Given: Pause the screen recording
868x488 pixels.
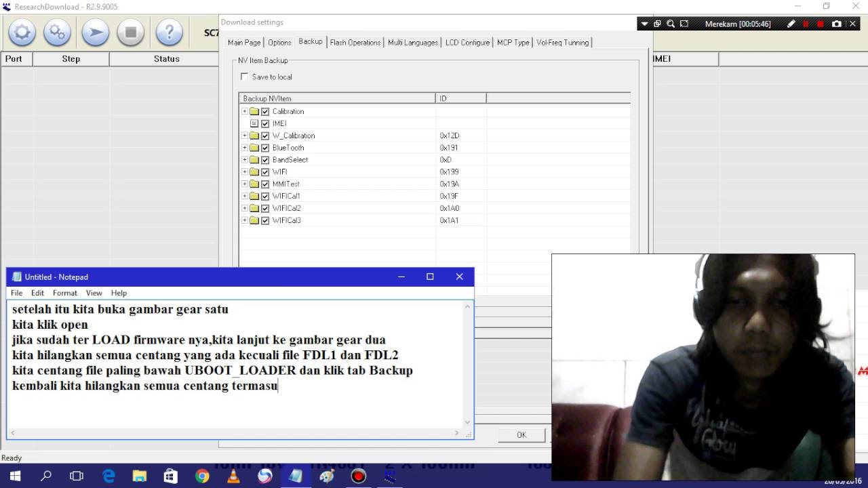Looking at the screenshot, I should pos(806,24).
